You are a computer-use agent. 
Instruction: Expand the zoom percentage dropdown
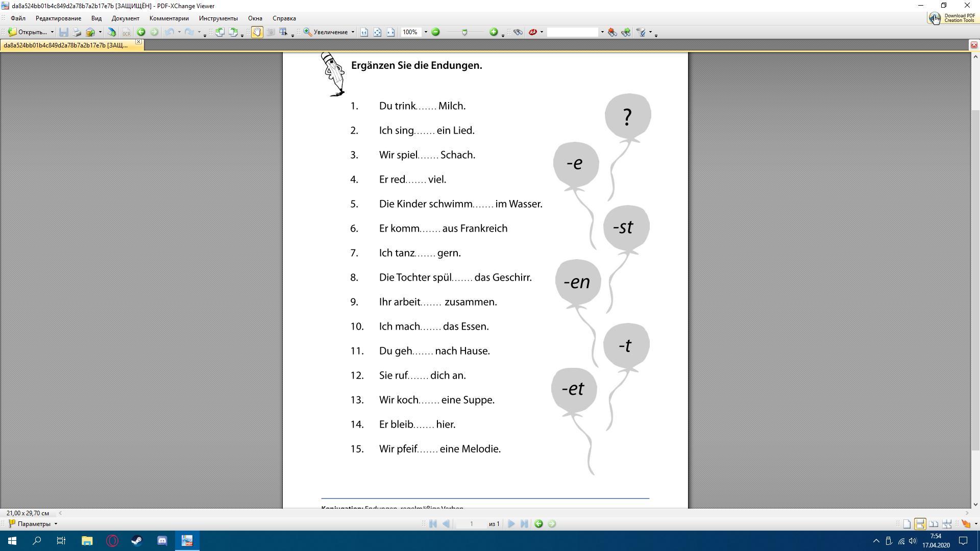pos(426,32)
